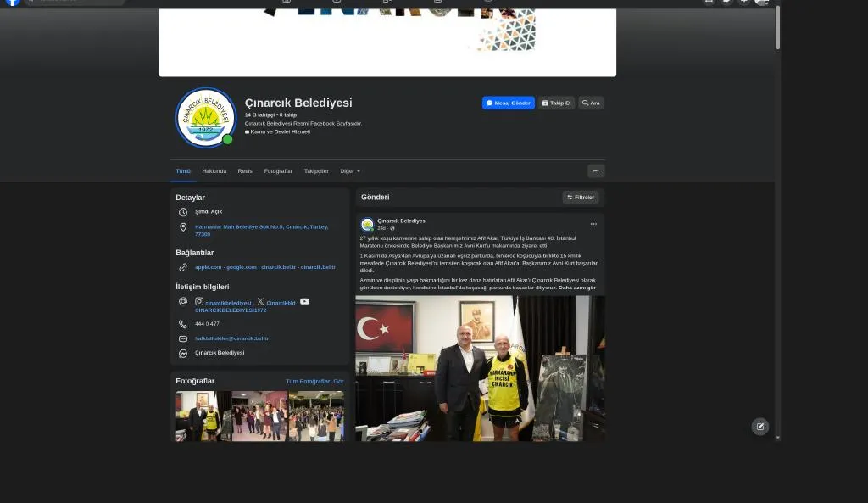Open the post's three-dots options menu

point(593,224)
